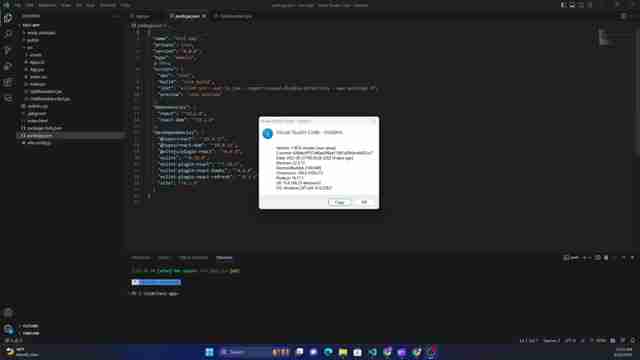Image resolution: width=640 pixels, height=360 pixels.
Task: Click the Spaces indentation status item
Action: tap(551, 340)
